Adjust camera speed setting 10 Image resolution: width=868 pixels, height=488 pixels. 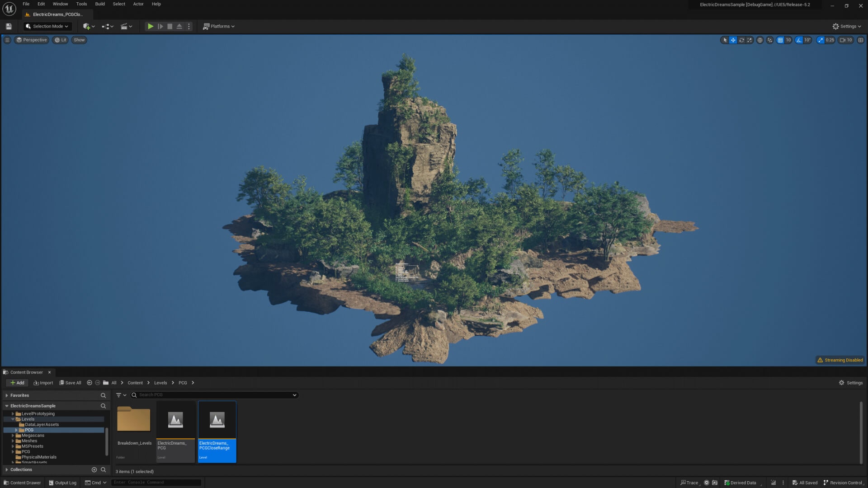tap(846, 40)
